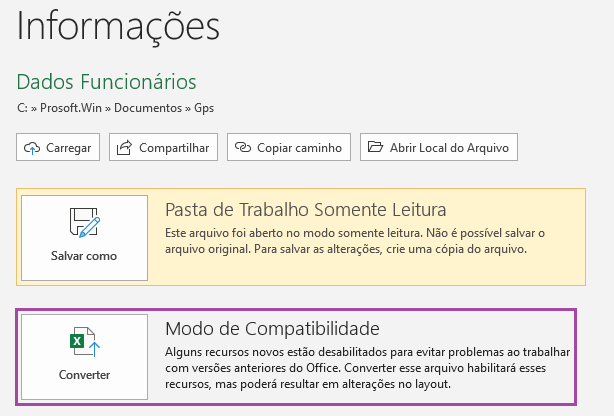Click the Prosoft.Win segment of the file path

[x=71, y=108]
